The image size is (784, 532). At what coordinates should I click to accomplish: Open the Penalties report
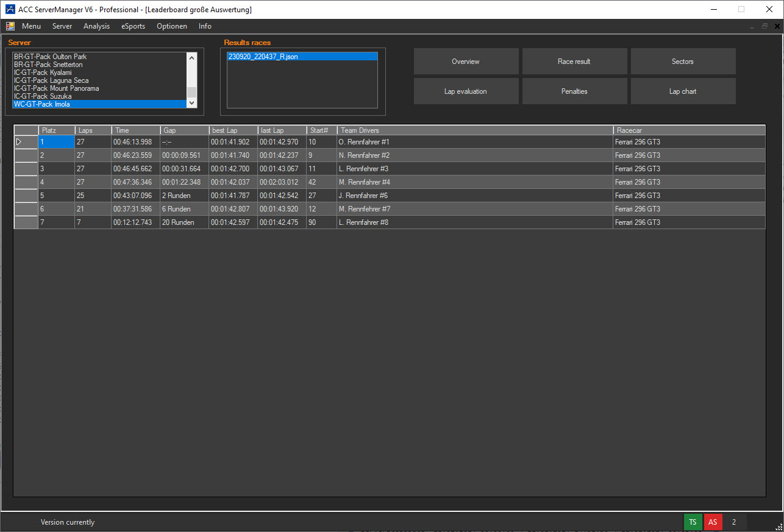574,91
